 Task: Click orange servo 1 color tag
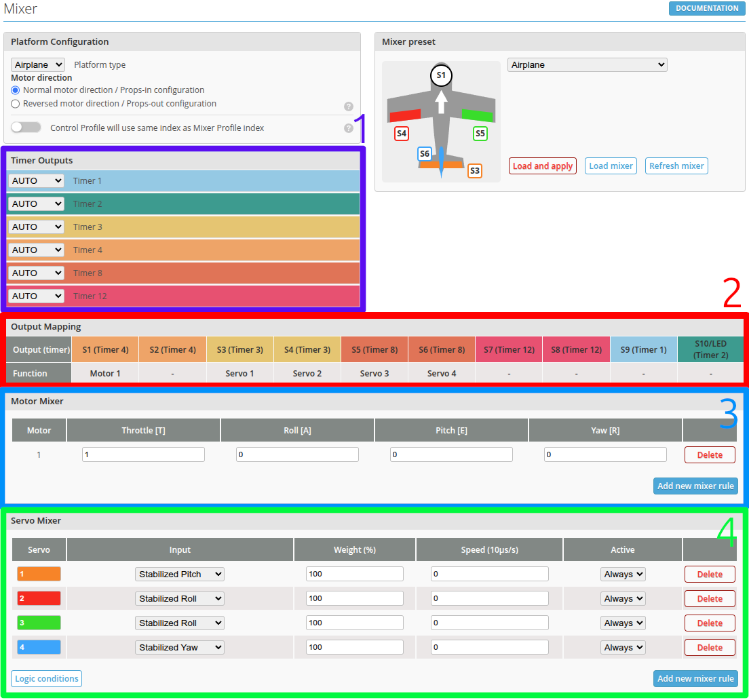(39, 574)
